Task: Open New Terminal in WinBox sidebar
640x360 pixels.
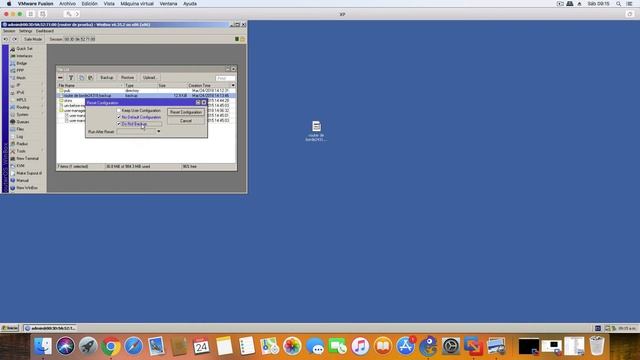Action: [27, 158]
